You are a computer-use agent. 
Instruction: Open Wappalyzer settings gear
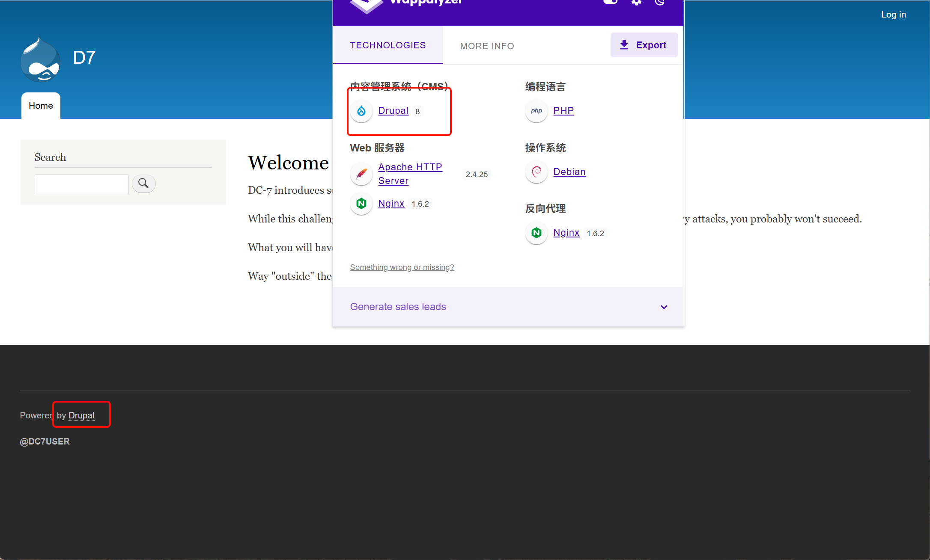[636, 2]
